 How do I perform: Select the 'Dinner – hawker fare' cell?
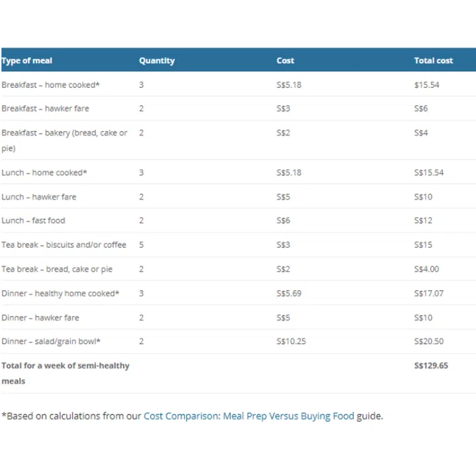40,318
